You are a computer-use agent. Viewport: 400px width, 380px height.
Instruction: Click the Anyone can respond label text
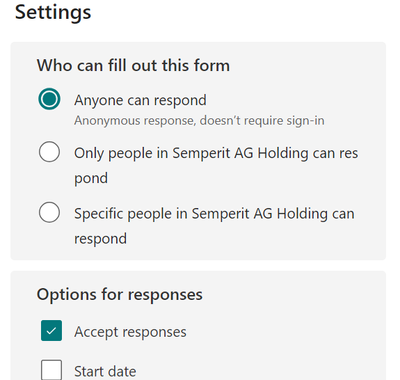click(x=140, y=101)
